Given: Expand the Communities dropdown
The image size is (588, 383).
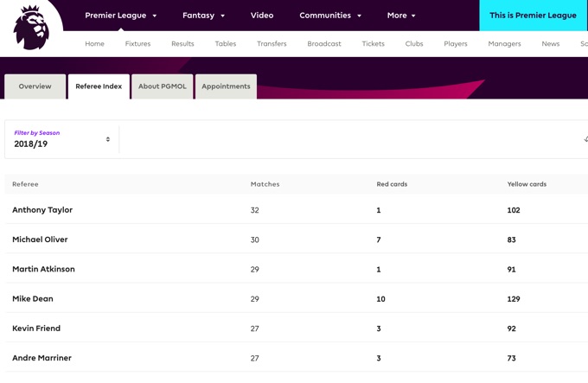Looking at the screenshot, I should pyautogui.click(x=330, y=16).
